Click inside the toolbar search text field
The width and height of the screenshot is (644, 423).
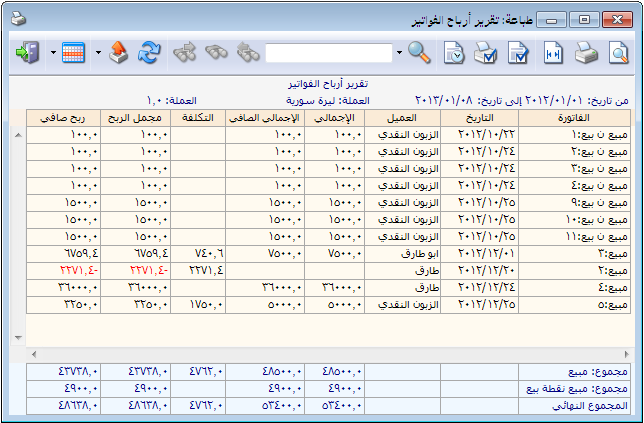[x=329, y=53]
